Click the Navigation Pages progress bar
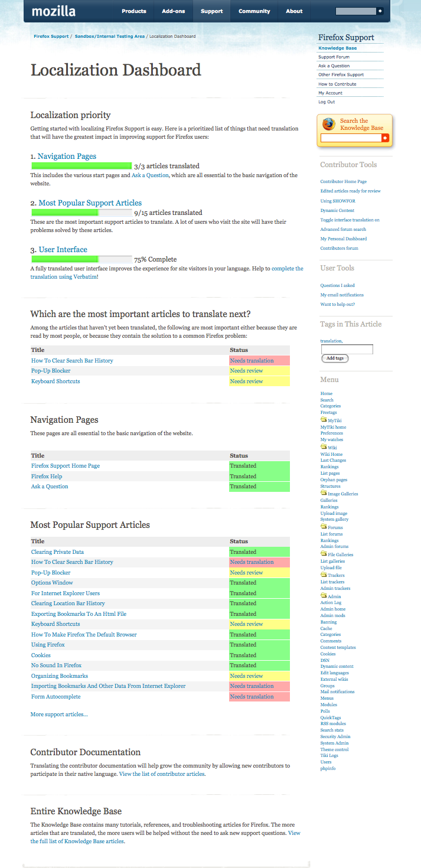 81,166
